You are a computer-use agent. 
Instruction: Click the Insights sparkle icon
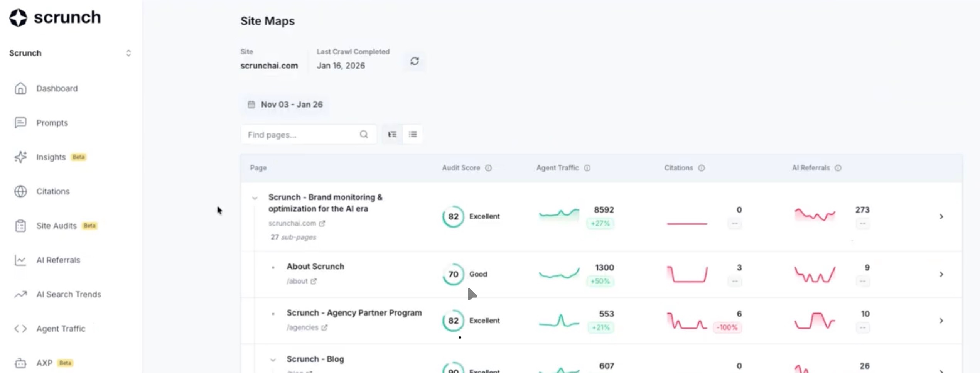coord(20,157)
